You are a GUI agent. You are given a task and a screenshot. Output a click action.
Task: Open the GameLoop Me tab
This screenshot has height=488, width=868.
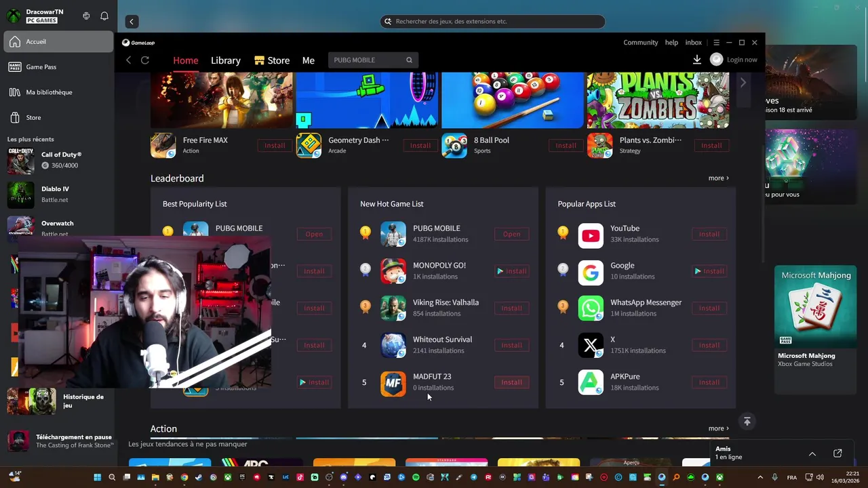tap(309, 60)
